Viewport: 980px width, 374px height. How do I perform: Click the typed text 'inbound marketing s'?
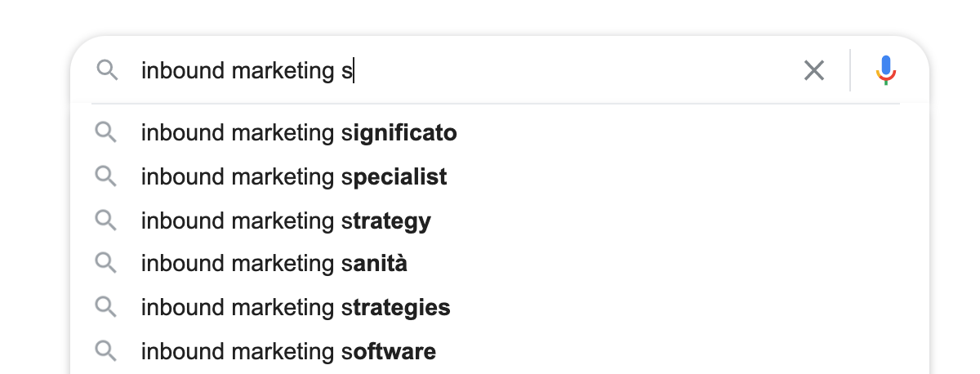pyautogui.click(x=247, y=71)
